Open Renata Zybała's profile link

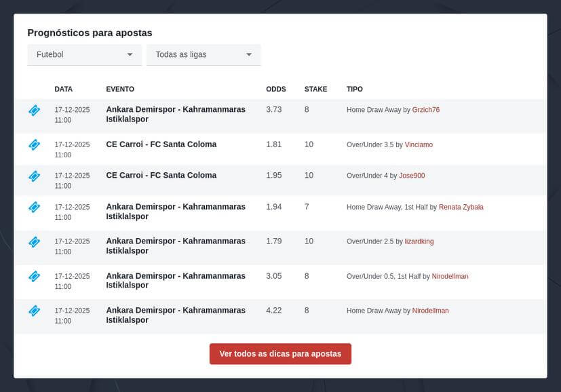coord(461,208)
